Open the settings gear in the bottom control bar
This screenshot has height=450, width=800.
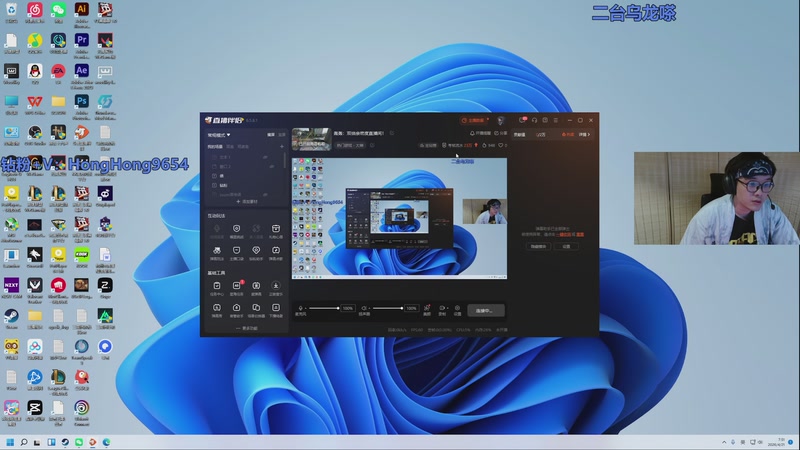coord(457,309)
